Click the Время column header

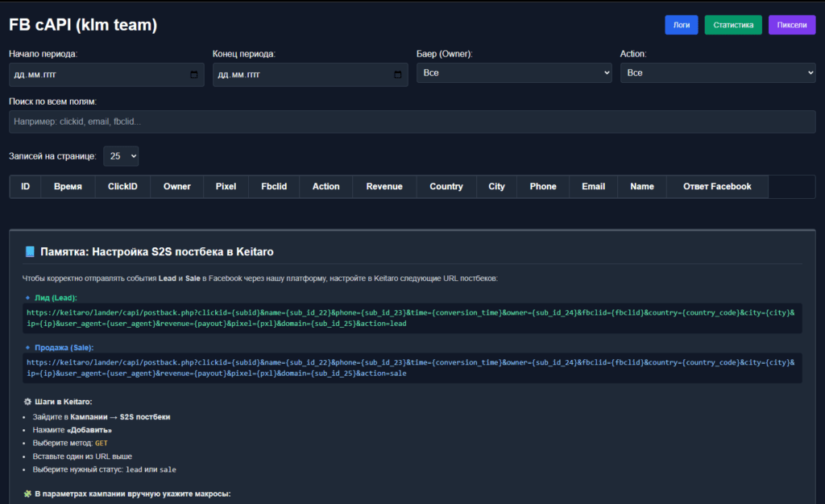(x=68, y=187)
